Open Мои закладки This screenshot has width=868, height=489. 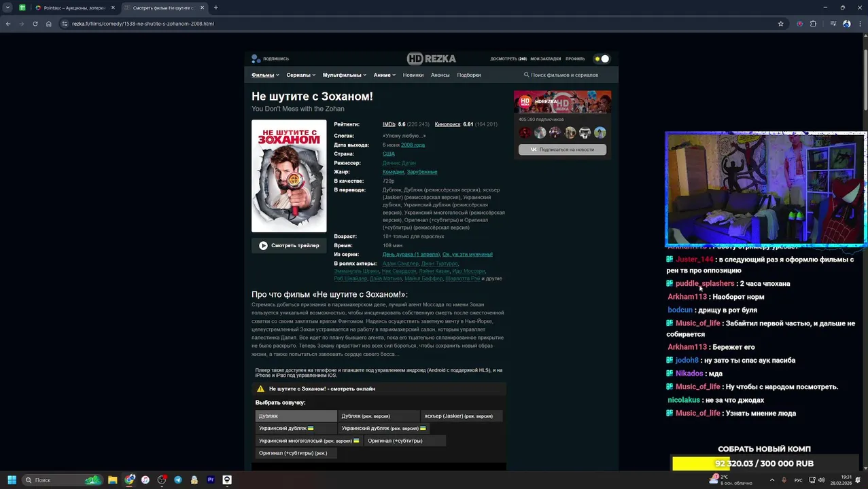546,58
